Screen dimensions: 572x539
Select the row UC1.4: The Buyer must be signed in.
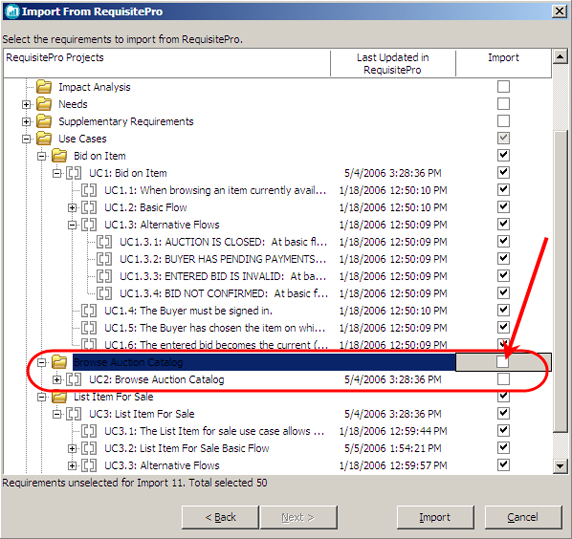188,311
